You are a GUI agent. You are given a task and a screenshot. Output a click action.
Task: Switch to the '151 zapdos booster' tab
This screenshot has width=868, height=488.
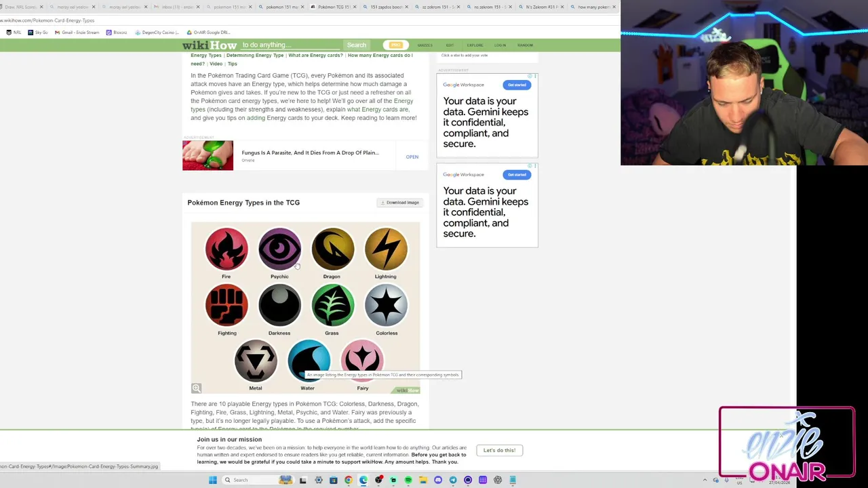coord(387,7)
